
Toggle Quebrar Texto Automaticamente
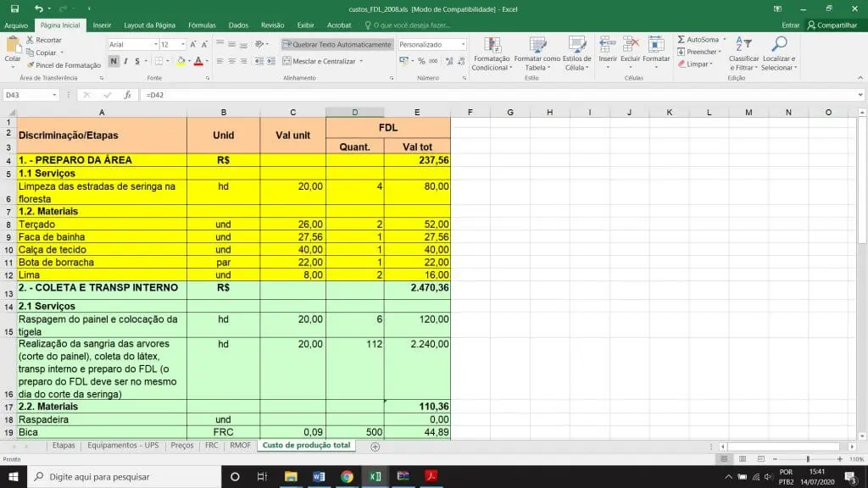[x=337, y=44]
